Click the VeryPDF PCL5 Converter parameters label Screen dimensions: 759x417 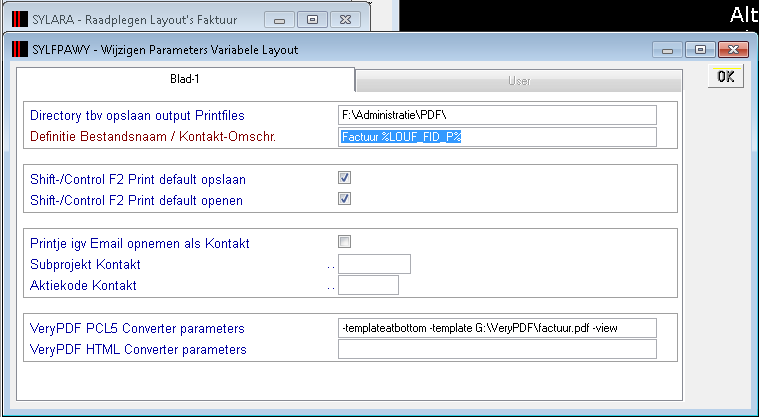pos(137,328)
